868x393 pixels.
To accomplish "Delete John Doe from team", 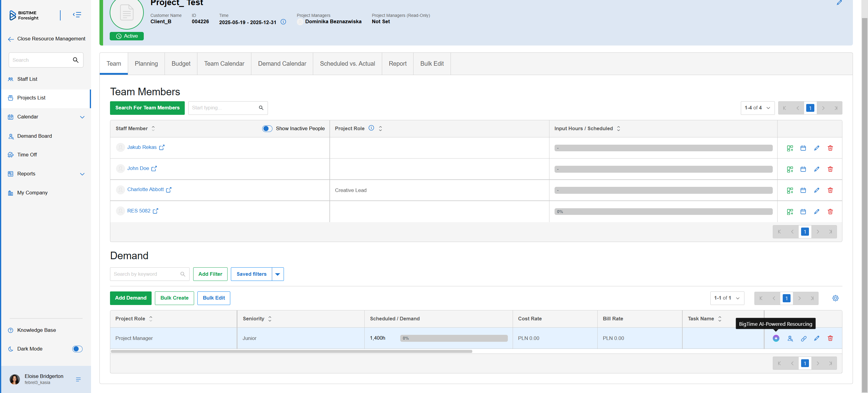I will click(830, 169).
